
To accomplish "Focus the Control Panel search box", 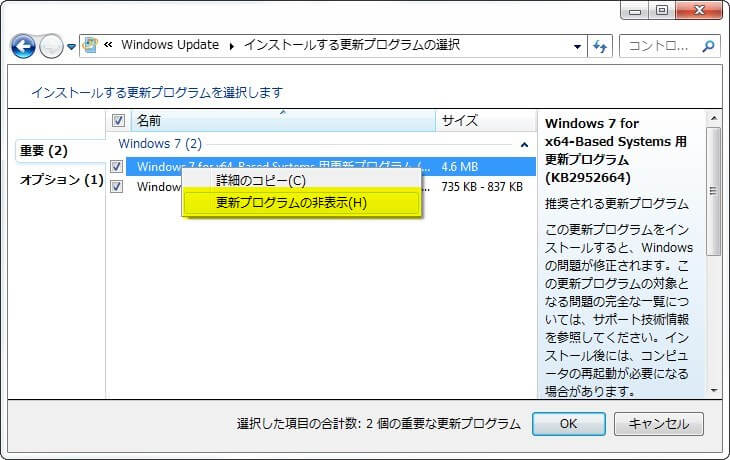I will pyautogui.click(x=669, y=46).
